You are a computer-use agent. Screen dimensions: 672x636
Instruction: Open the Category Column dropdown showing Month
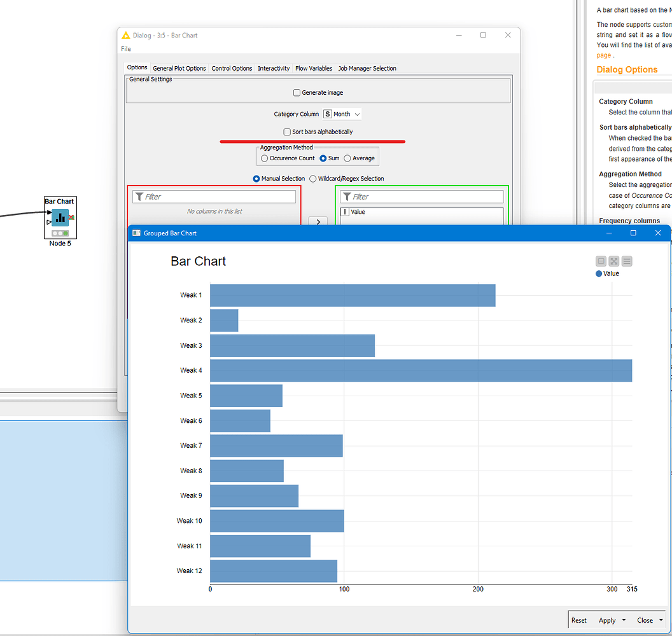coord(342,114)
